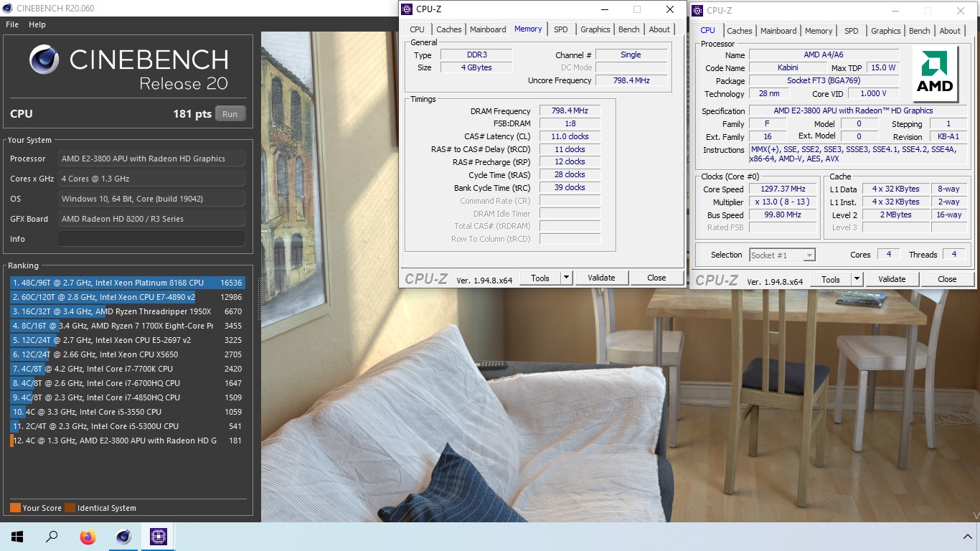Image resolution: width=980 pixels, height=551 pixels.
Task: Select the Xeon E5-2697 v2 ranking row
Action: (127, 340)
